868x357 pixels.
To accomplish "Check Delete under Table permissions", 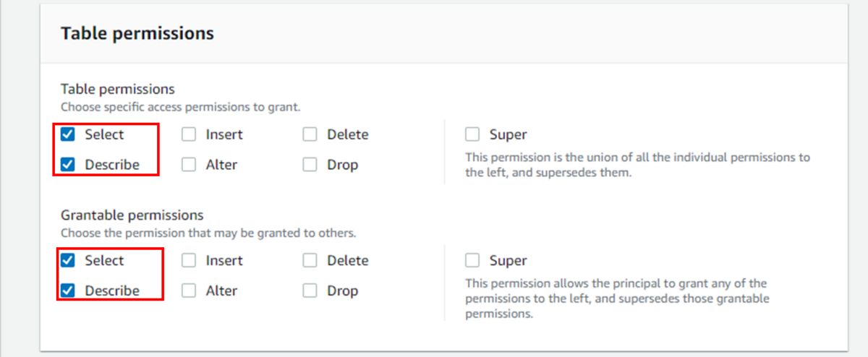I will (x=310, y=134).
